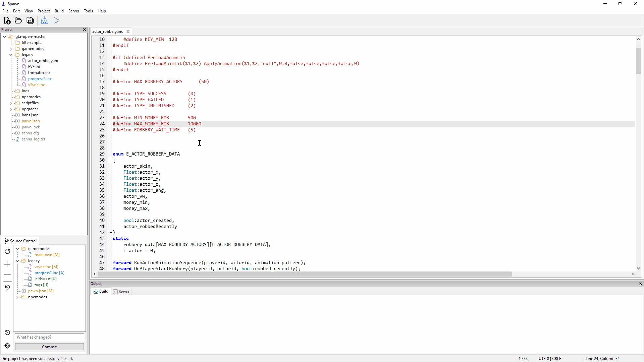644x362 pixels.
Task: Click the pawn.lock file icon
Action: [x=17, y=127]
